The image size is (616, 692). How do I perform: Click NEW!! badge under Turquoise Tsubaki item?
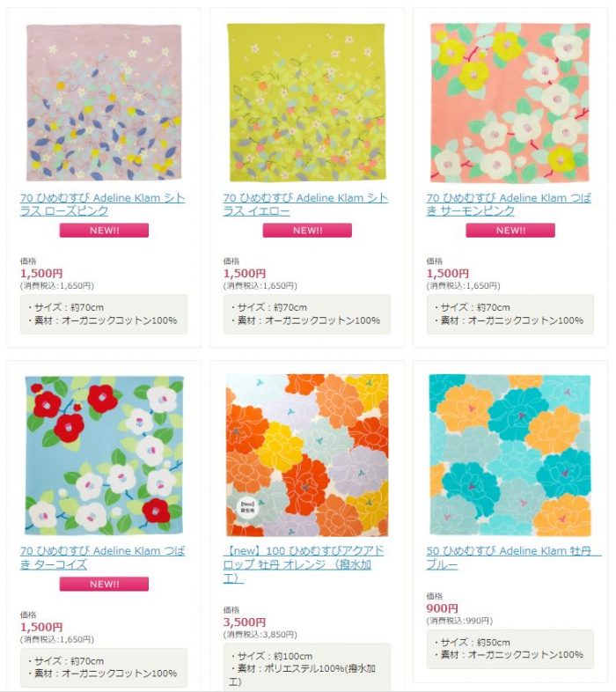104,584
